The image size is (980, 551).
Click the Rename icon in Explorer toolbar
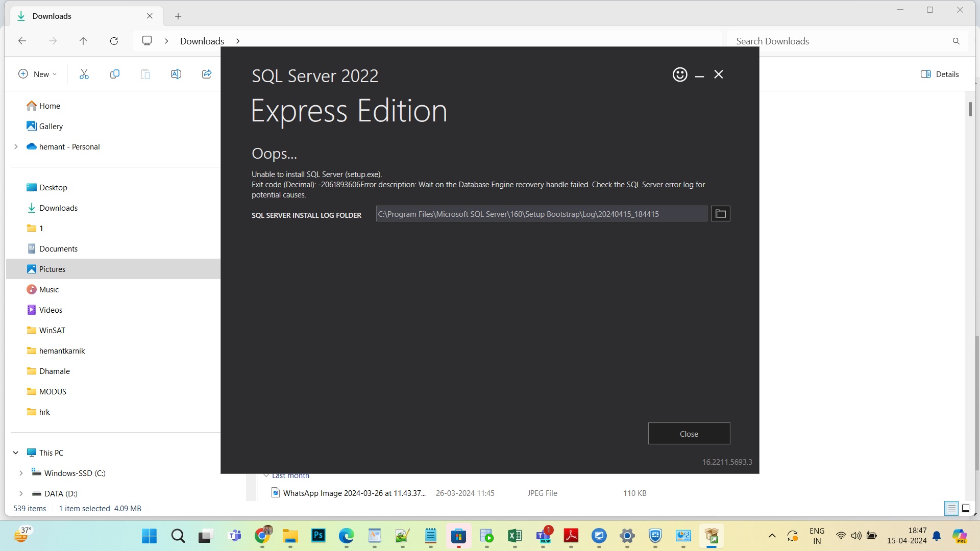click(x=176, y=74)
